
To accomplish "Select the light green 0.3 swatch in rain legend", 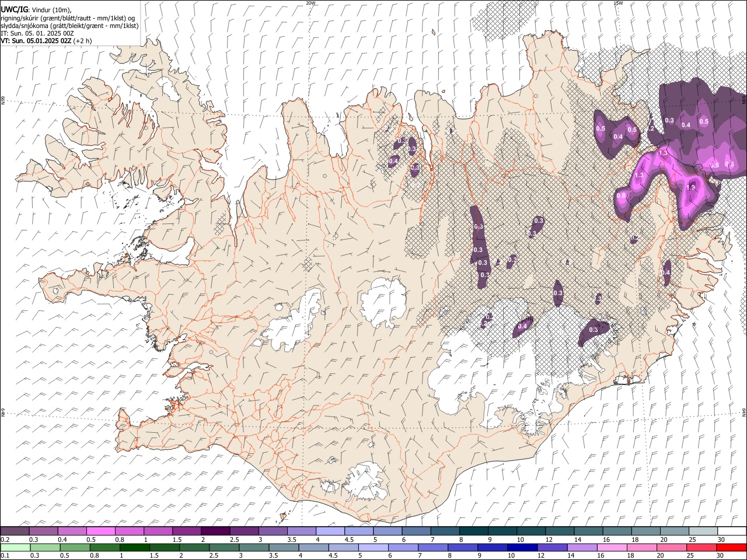I will click(x=45, y=547).
